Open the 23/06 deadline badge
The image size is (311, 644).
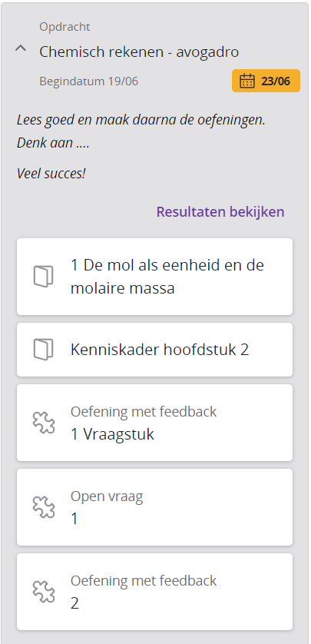[266, 81]
